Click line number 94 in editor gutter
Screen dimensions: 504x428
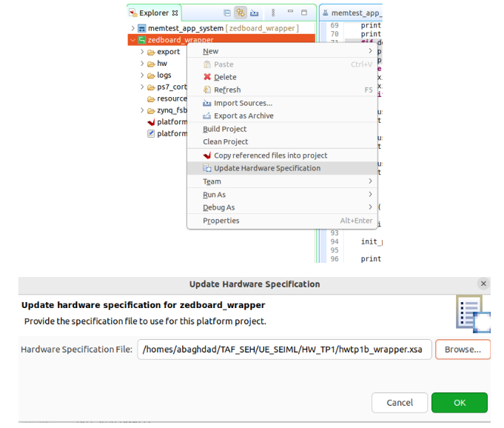[335, 241]
